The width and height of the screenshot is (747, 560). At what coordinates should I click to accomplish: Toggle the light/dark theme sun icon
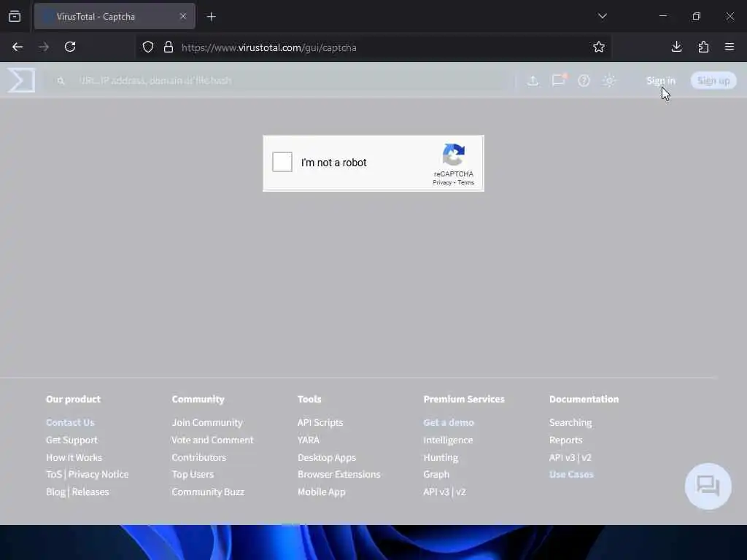[609, 80]
